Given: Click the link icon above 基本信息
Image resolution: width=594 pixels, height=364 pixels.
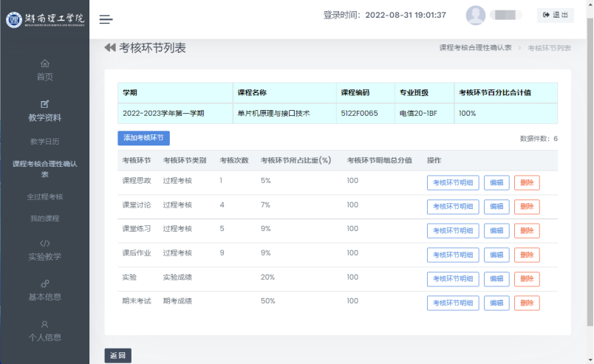Looking at the screenshot, I should coord(45,284).
